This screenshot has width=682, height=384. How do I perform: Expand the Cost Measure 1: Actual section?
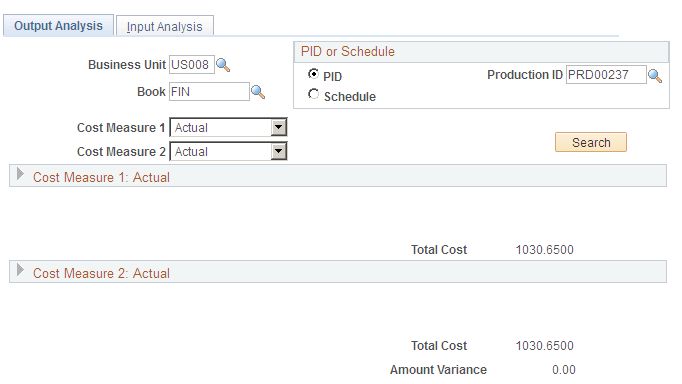(20, 174)
